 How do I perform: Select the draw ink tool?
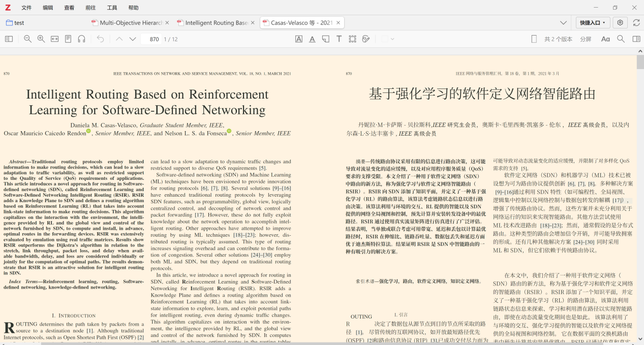366,39
